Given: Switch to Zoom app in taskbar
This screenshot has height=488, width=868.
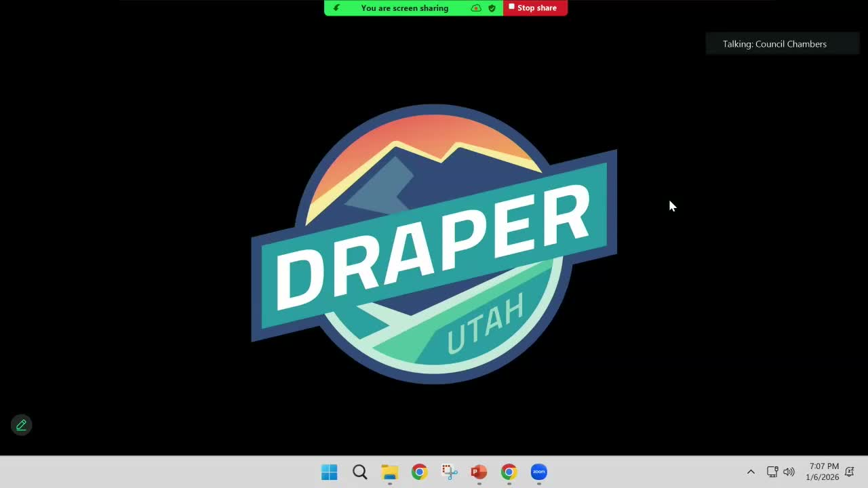Looking at the screenshot, I should [x=538, y=472].
